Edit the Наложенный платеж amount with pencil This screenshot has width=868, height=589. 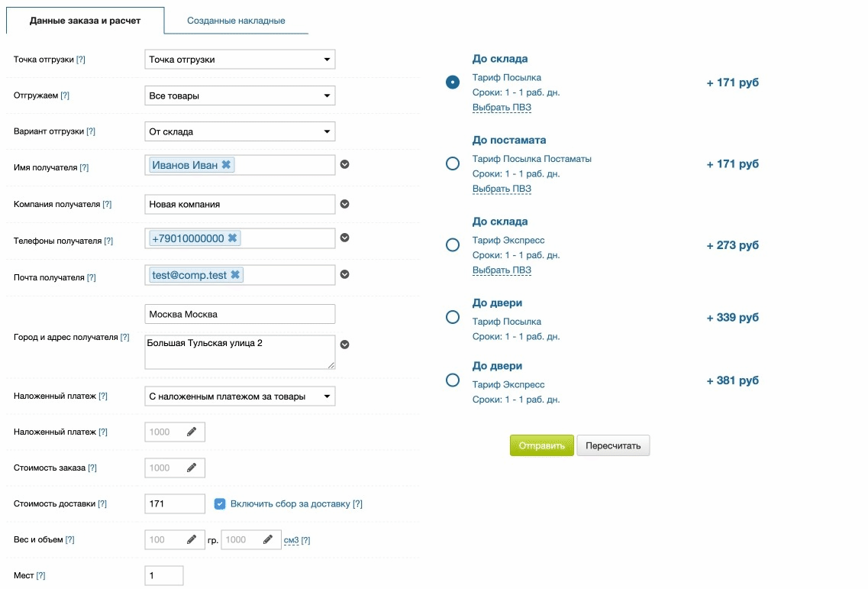pyautogui.click(x=192, y=432)
